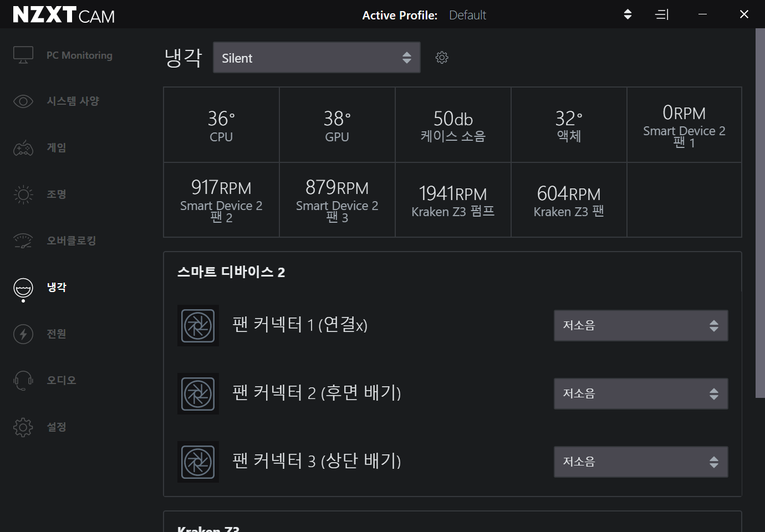
Task: Click the 전원 lightning bolt icon
Action: 23,334
